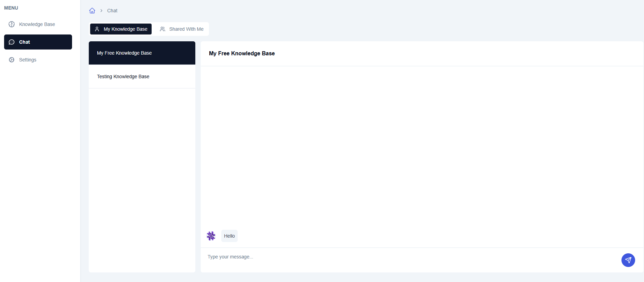Click the Settings gear icon in sidebar
The image size is (644, 282).
pyautogui.click(x=12, y=60)
